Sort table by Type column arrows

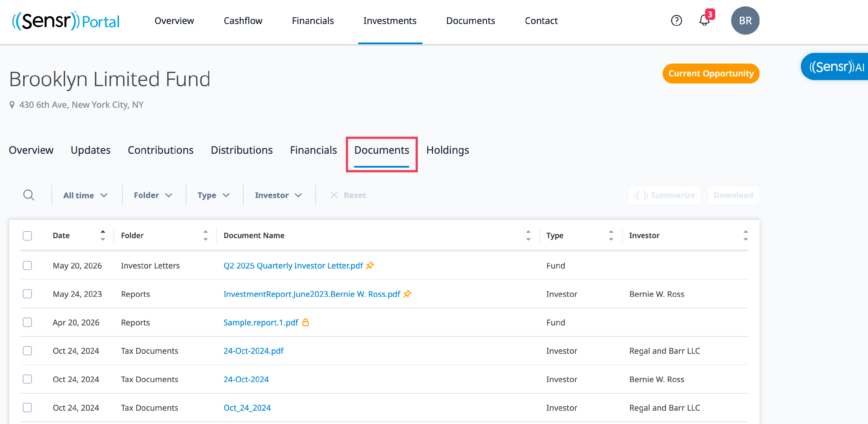click(611, 235)
